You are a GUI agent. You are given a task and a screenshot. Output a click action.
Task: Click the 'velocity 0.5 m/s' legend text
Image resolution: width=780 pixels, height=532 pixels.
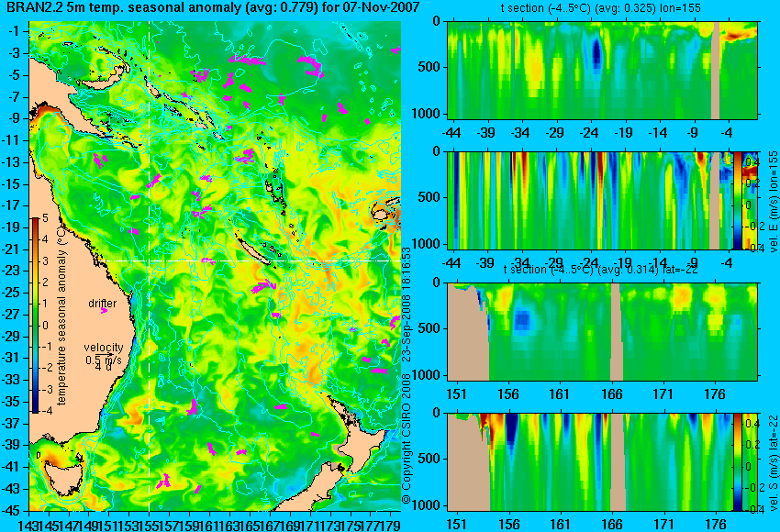coord(104,353)
